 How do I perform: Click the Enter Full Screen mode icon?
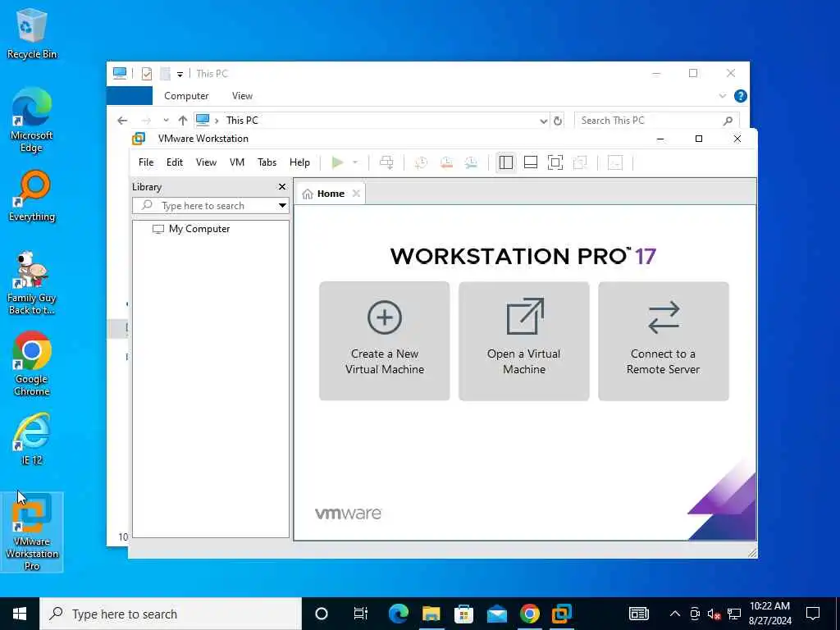point(555,162)
